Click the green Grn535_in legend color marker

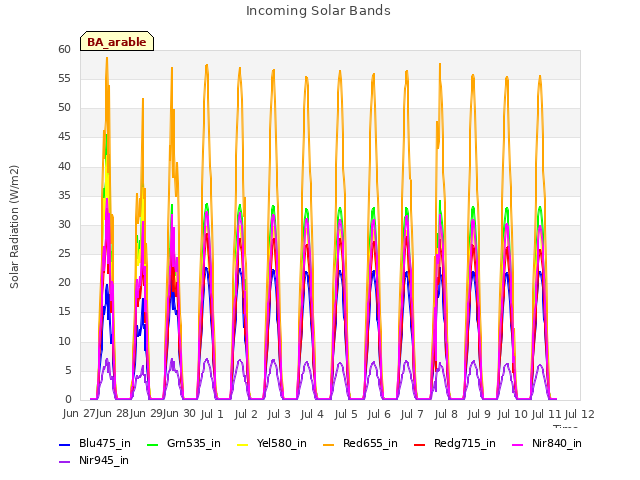tap(152, 444)
